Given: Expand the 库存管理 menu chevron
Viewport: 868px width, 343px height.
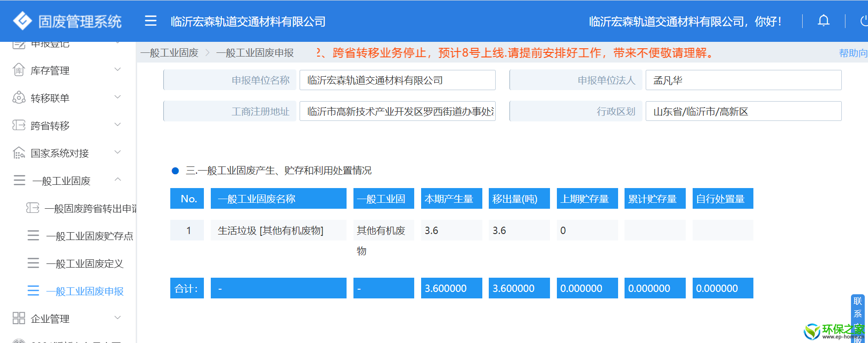Looking at the screenshot, I should tap(117, 69).
